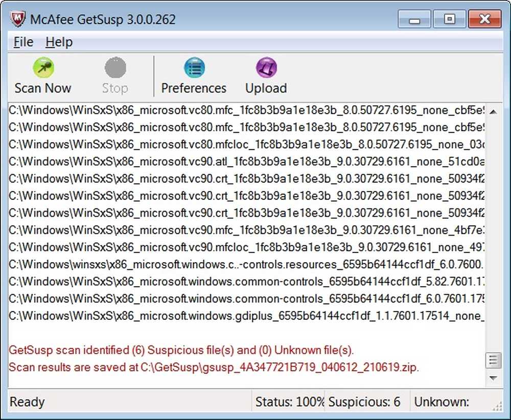Click the Scan Now hammer graphic
Image resolution: width=511 pixels, height=420 pixels.
coord(43,66)
